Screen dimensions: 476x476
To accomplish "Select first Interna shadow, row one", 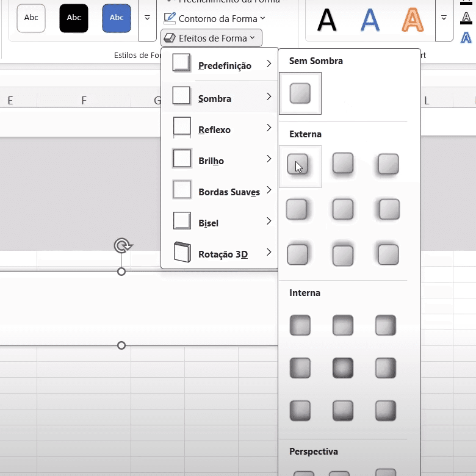I will click(300, 325).
